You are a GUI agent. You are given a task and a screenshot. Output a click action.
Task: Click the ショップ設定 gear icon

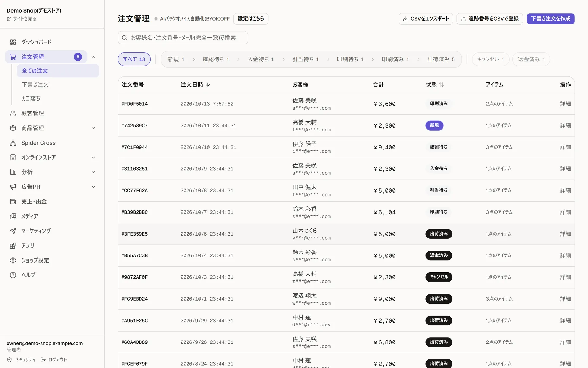pos(13,260)
